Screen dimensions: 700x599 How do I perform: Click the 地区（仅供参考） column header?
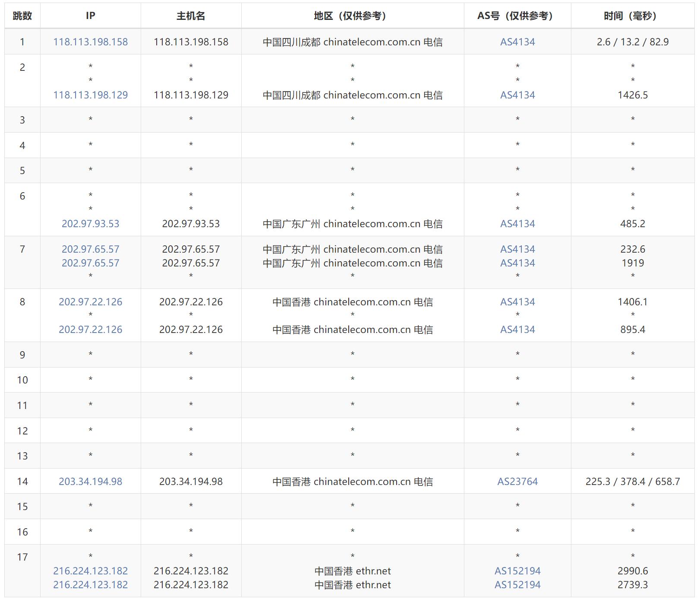pos(353,16)
